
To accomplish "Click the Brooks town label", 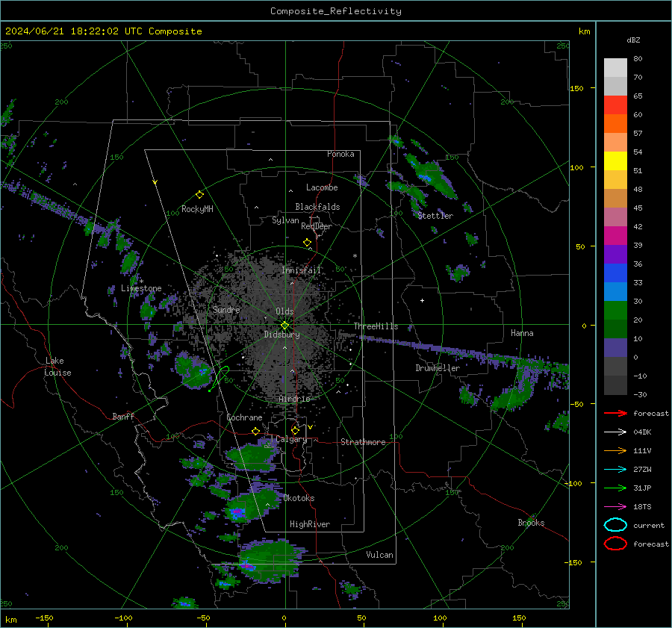I will [x=531, y=523].
